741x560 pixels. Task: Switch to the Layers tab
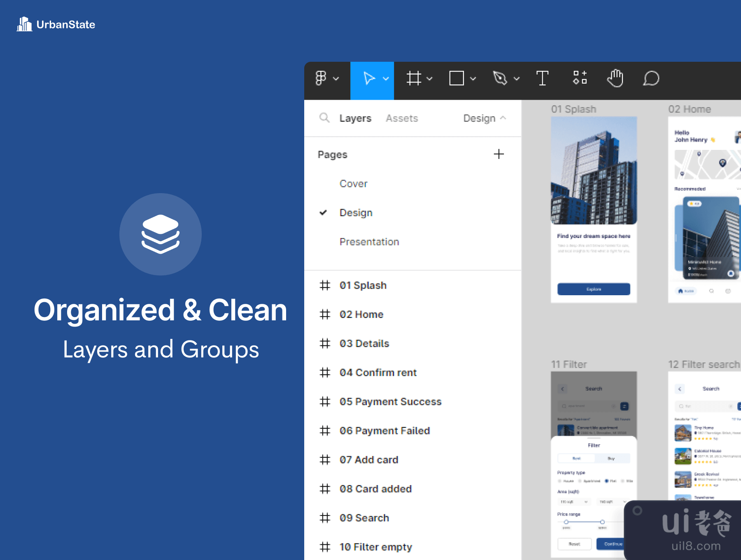click(355, 119)
